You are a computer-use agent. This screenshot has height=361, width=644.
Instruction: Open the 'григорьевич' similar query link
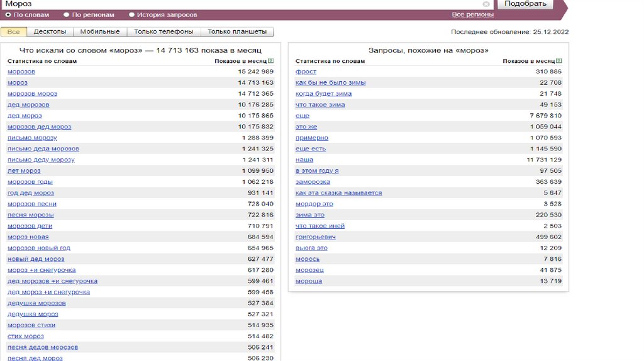[x=316, y=237]
